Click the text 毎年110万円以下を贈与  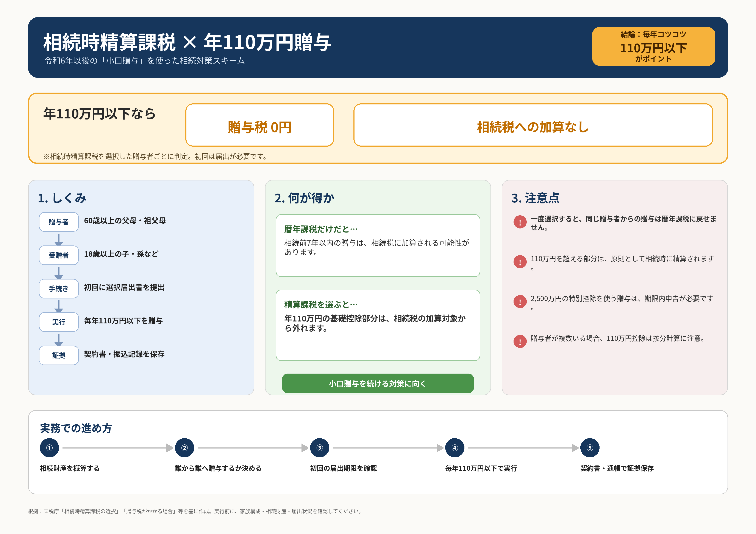(x=123, y=321)
